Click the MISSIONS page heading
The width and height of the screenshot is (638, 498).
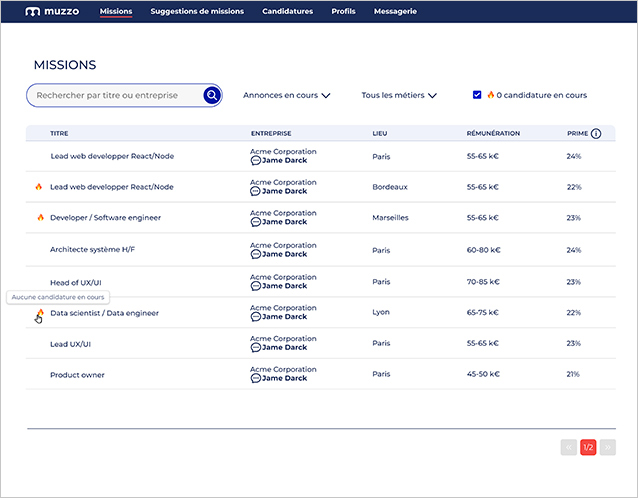(x=65, y=65)
